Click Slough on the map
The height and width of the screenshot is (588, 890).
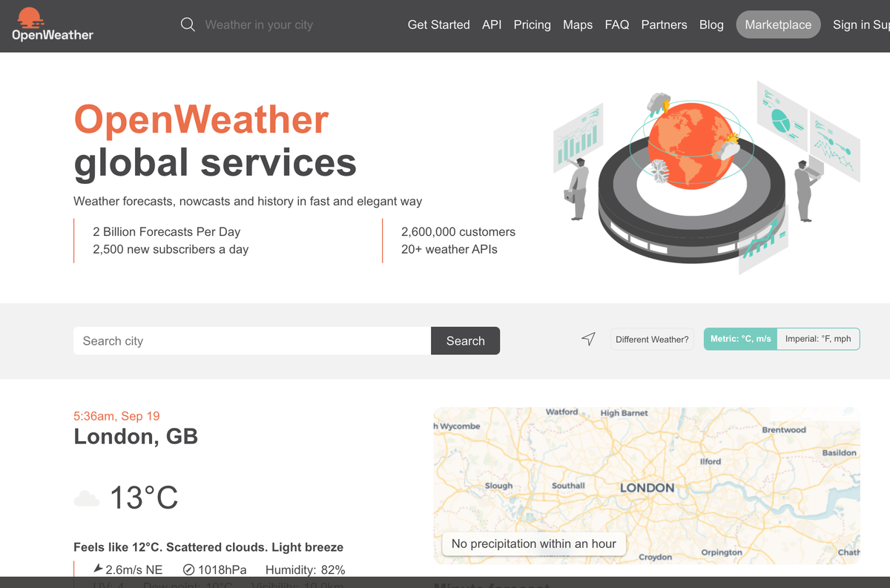click(498, 486)
